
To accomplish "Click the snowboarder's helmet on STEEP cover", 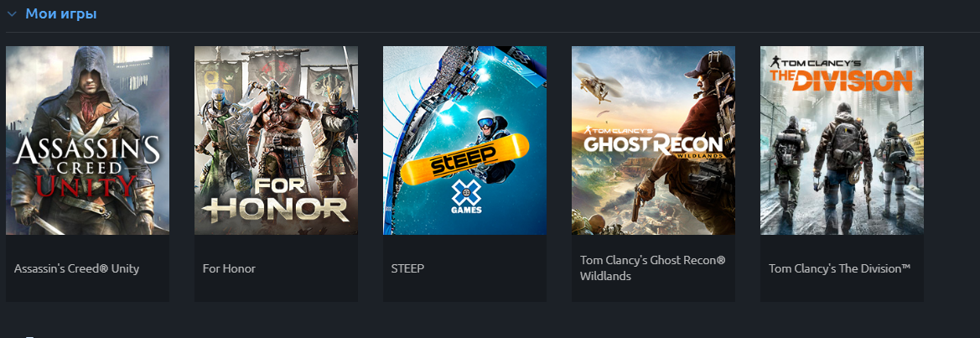I will click(x=485, y=120).
